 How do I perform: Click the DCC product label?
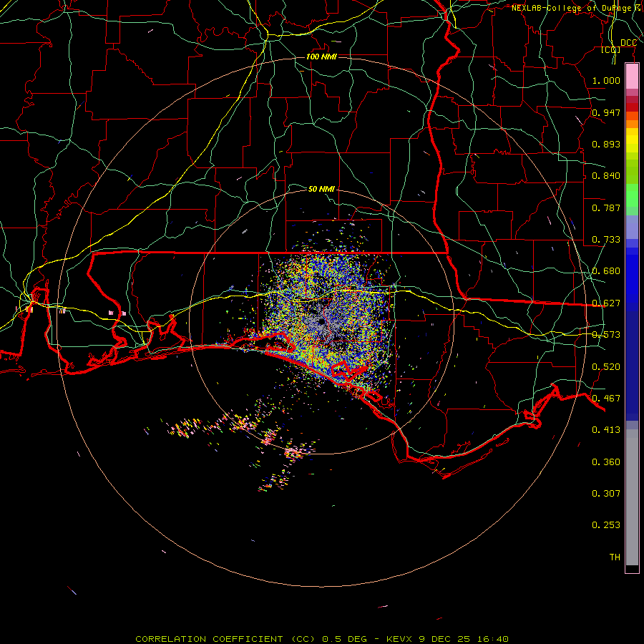coord(628,43)
